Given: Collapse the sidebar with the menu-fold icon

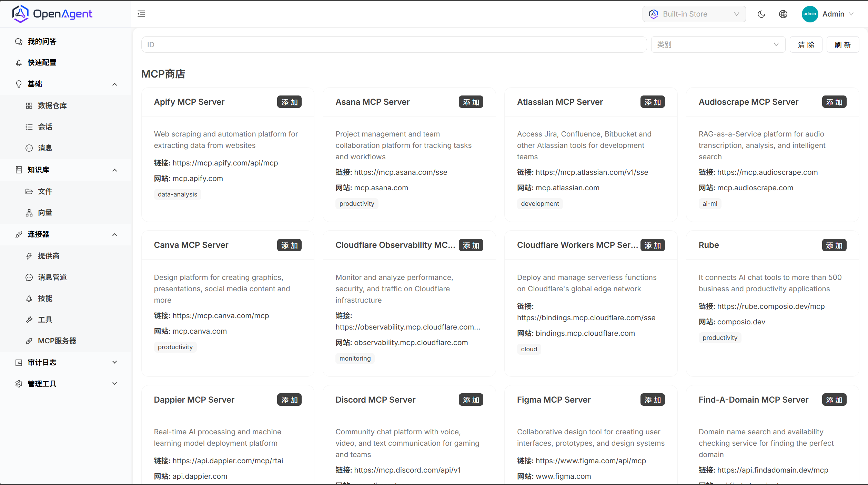Looking at the screenshot, I should [141, 14].
